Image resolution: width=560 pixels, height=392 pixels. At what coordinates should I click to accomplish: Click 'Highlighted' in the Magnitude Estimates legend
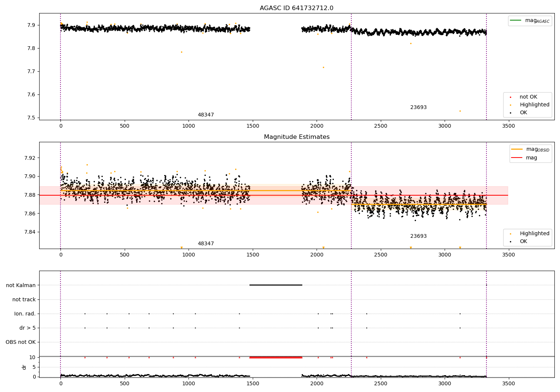click(535, 234)
